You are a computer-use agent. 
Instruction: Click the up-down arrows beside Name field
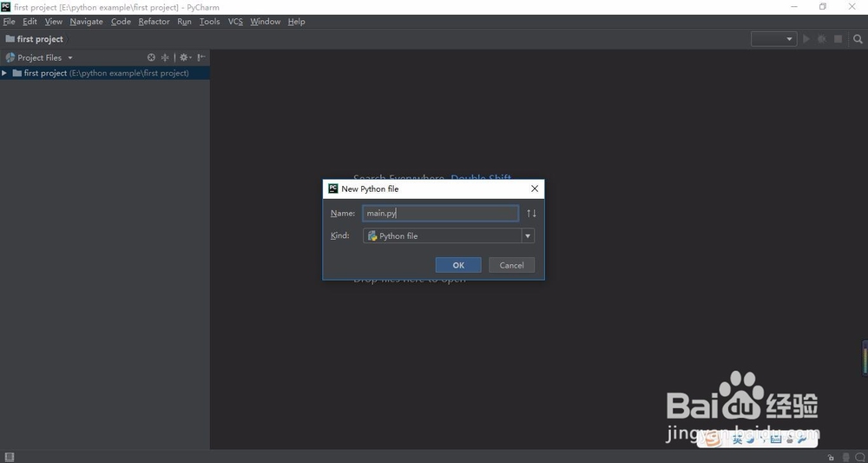531,213
